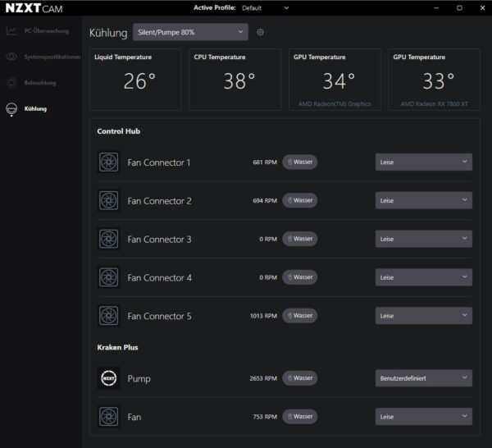
Task: Click the 38° CPU temperature value
Action: [x=239, y=81]
